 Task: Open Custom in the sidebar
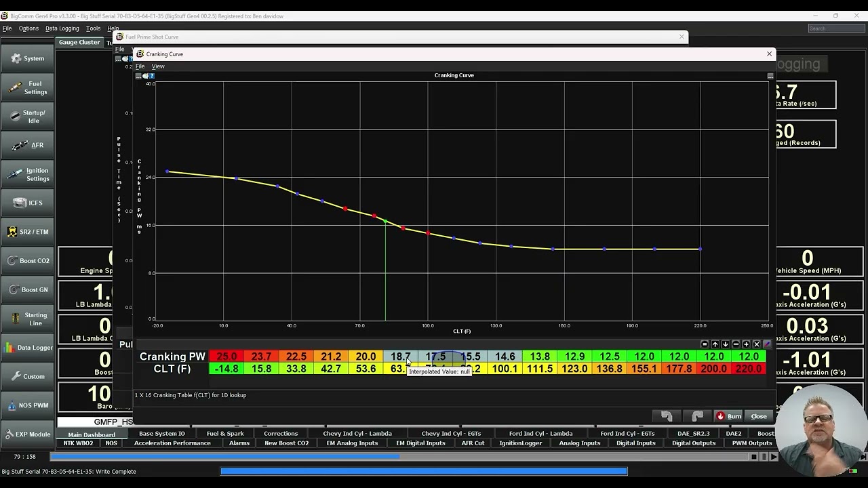27,376
